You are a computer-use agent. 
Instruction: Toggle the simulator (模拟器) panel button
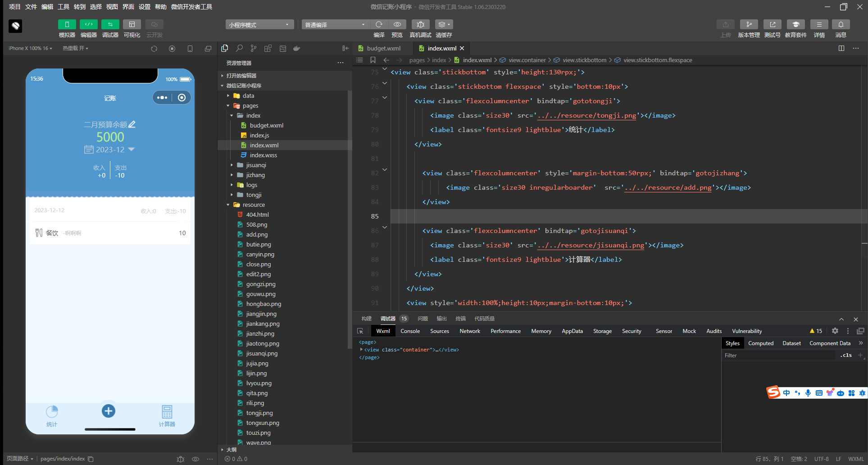click(x=67, y=24)
